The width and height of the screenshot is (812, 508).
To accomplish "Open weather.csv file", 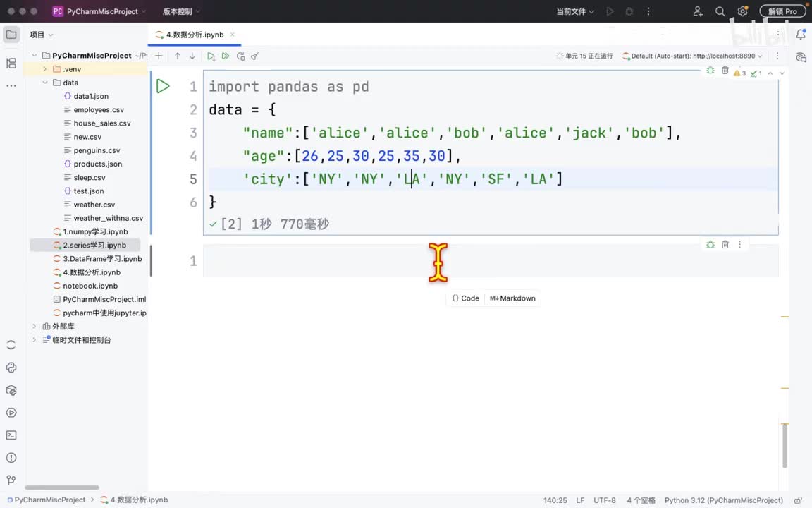I will pos(94,204).
